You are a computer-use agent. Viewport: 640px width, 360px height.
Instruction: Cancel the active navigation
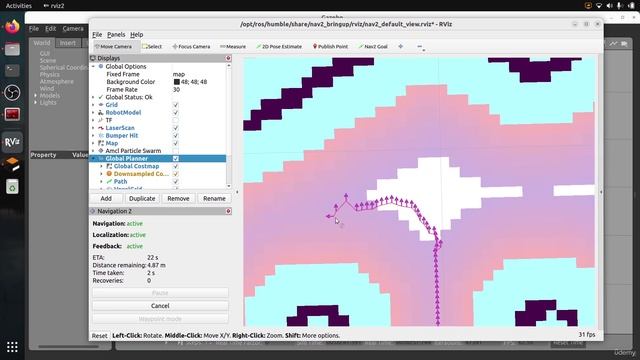point(160,306)
